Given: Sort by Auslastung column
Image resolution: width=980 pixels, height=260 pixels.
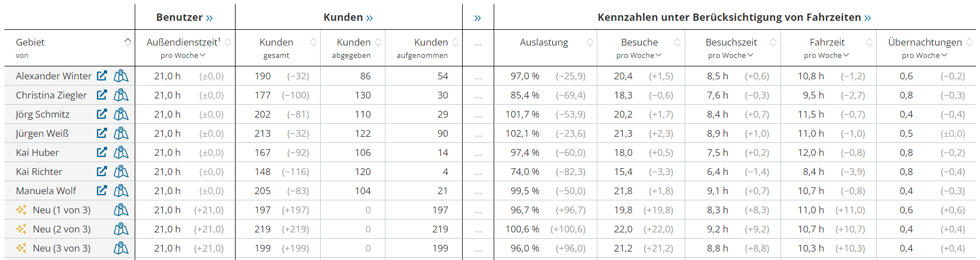Looking at the screenshot, I should pos(589,42).
